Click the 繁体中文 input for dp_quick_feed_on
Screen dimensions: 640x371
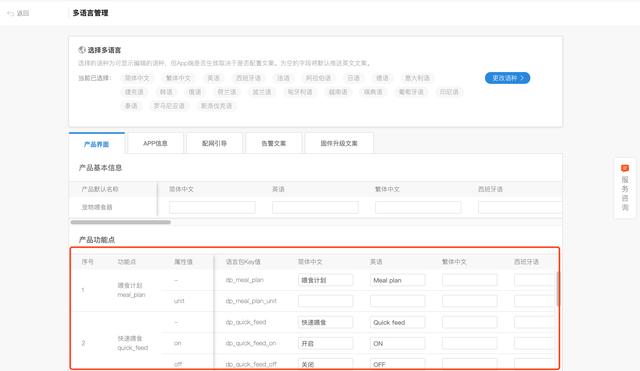469,344
